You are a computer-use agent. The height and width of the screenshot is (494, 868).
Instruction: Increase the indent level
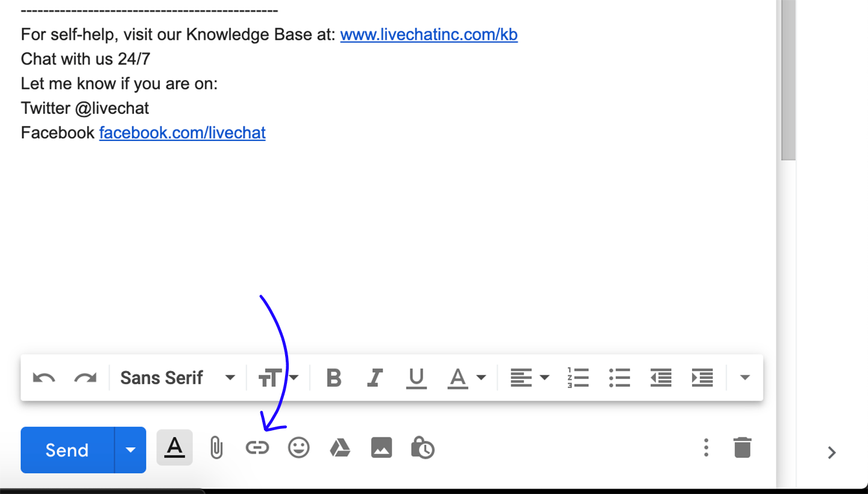(702, 378)
